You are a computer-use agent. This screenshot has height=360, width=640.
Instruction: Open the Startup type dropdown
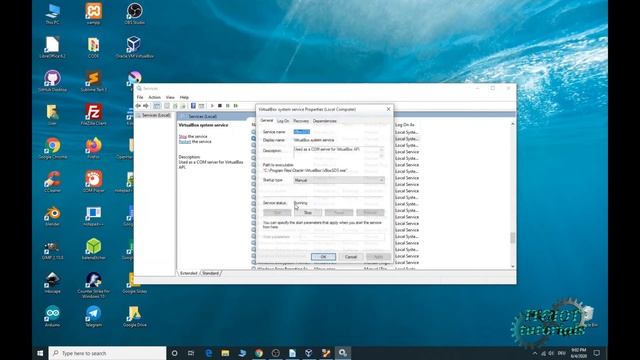click(339, 180)
